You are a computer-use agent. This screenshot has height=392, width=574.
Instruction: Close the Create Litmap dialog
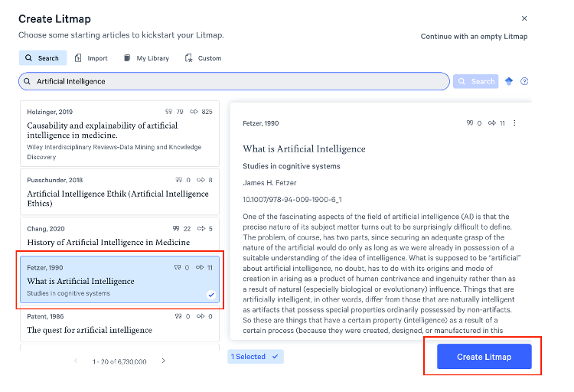(524, 18)
